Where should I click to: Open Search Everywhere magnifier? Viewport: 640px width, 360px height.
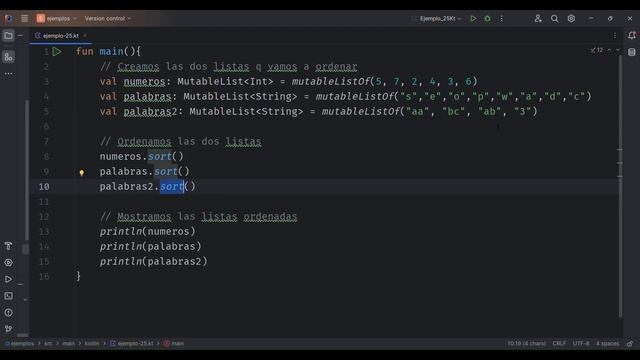click(x=554, y=18)
